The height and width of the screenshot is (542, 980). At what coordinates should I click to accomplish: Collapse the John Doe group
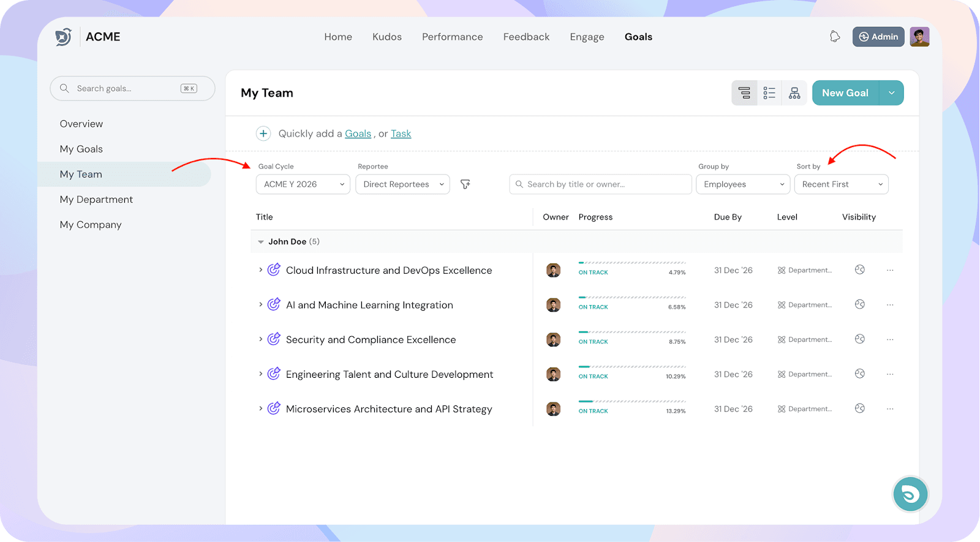click(261, 242)
